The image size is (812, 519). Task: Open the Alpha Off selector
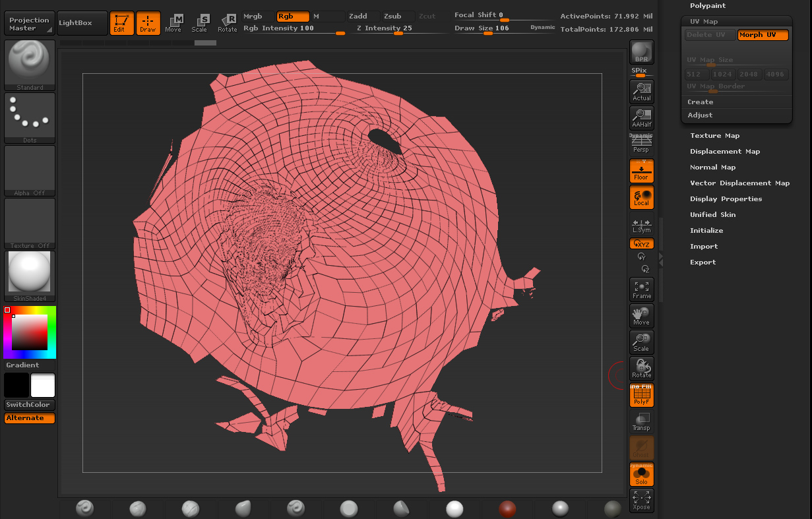pos(30,171)
